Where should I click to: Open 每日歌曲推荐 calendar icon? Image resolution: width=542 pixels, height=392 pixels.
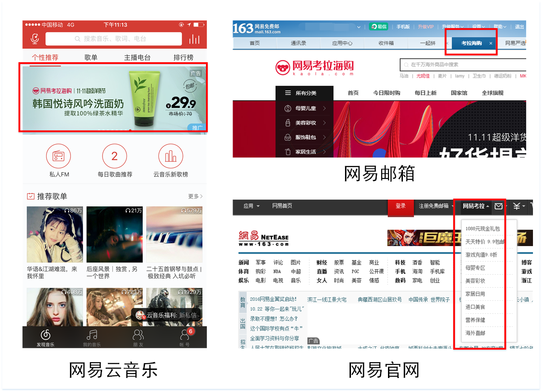115,156
